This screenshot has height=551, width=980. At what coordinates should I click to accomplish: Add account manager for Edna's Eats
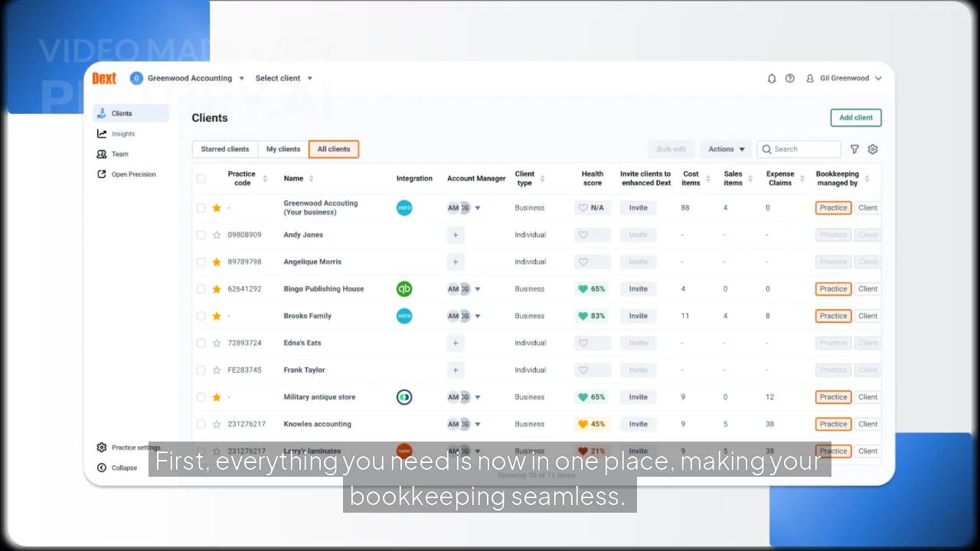(x=456, y=343)
